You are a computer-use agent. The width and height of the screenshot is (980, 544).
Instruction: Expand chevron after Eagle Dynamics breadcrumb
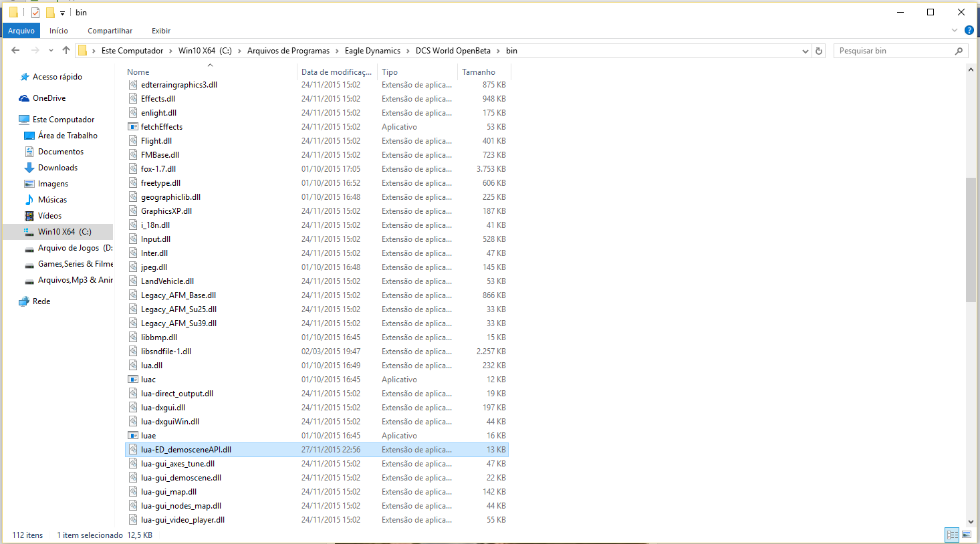click(408, 51)
